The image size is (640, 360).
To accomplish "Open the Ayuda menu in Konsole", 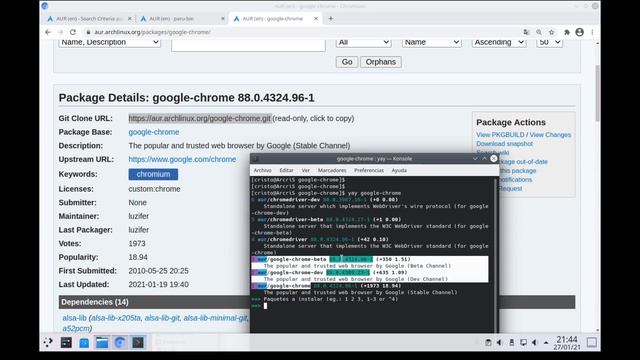I will pos(399,170).
